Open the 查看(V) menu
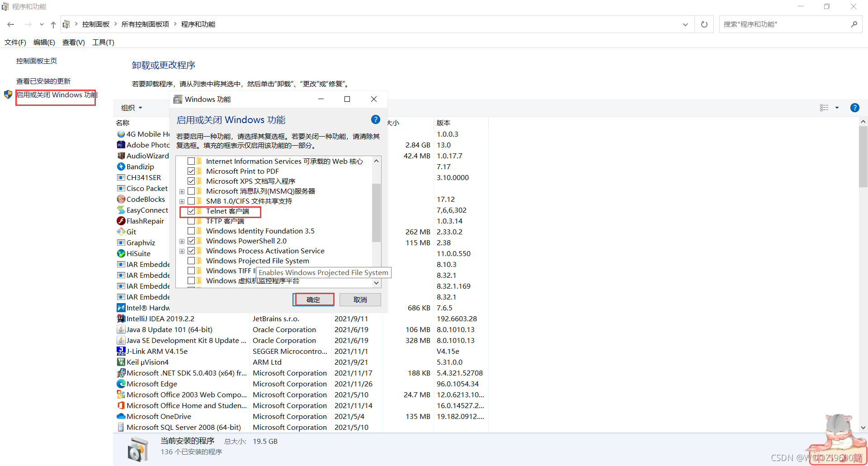Image resolution: width=868 pixels, height=466 pixels. click(74, 43)
